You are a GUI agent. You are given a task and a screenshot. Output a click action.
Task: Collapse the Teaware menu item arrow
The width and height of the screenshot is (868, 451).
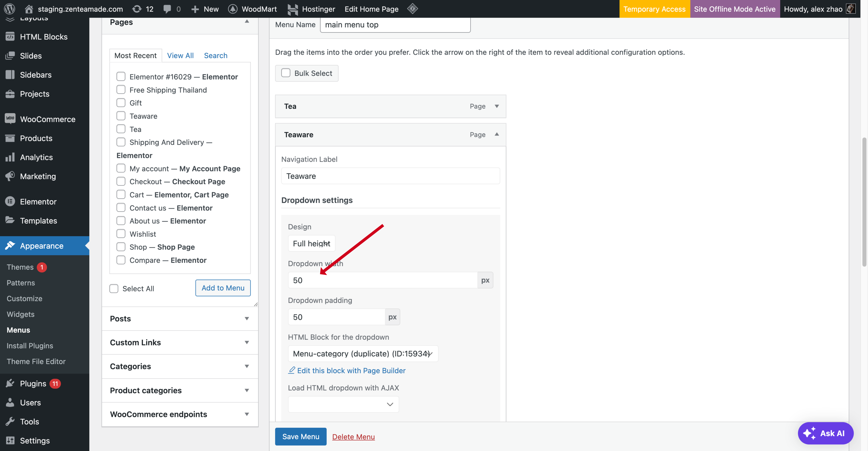coord(497,134)
